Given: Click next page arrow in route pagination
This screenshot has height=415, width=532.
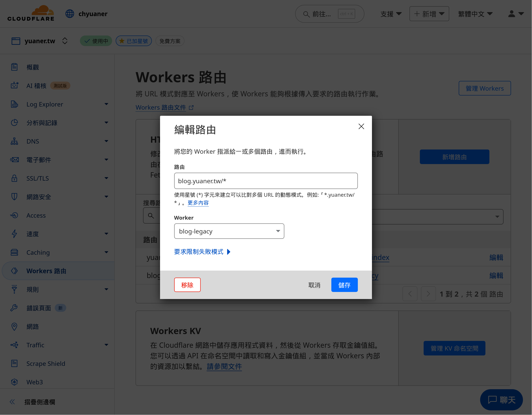Looking at the screenshot, I should (428, 294).
